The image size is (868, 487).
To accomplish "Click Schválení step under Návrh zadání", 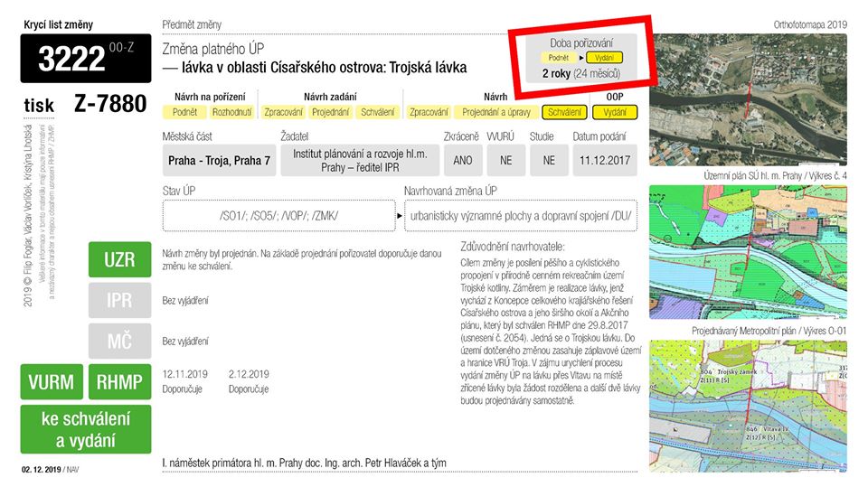I will point(377,113).
